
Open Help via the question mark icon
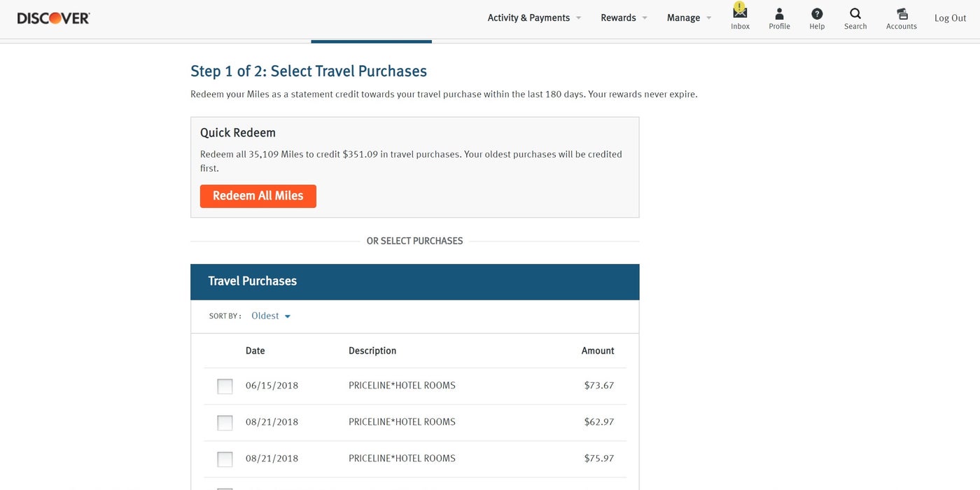click(x=817, y=13)
